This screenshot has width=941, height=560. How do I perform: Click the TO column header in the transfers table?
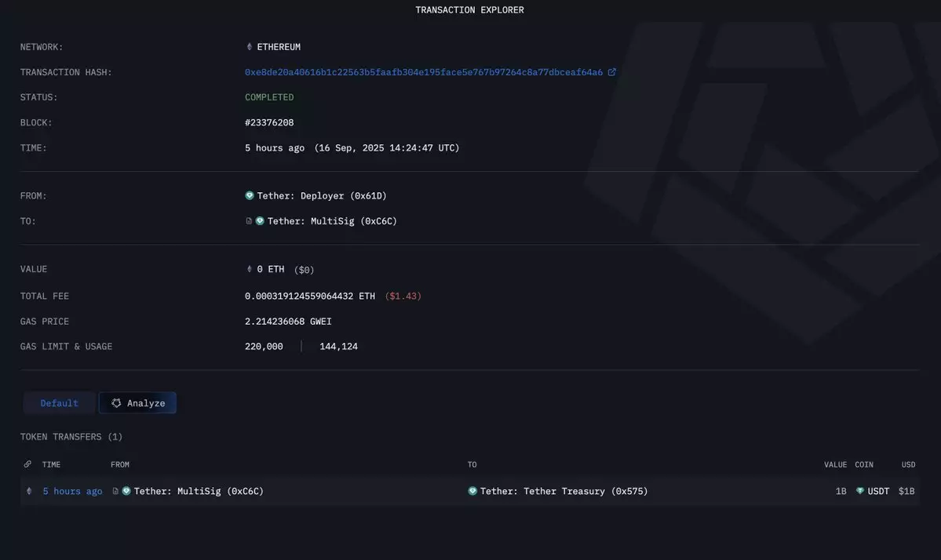(472, 464)
